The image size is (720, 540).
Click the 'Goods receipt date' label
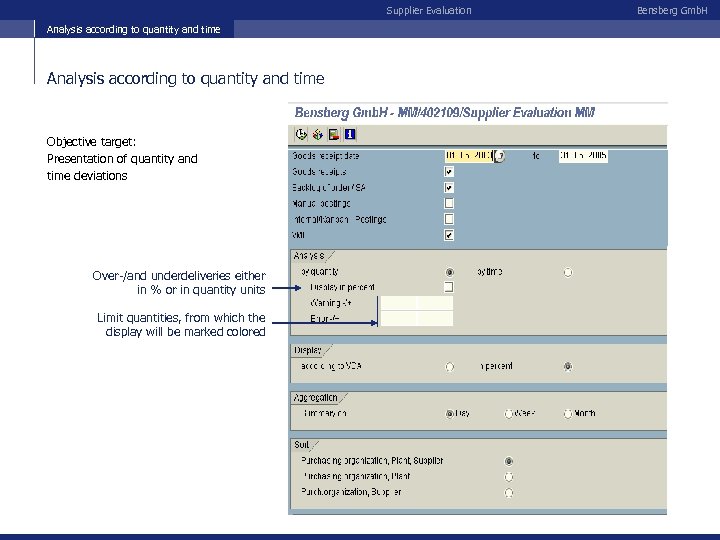pyautogui.click(x=326, y=156)
